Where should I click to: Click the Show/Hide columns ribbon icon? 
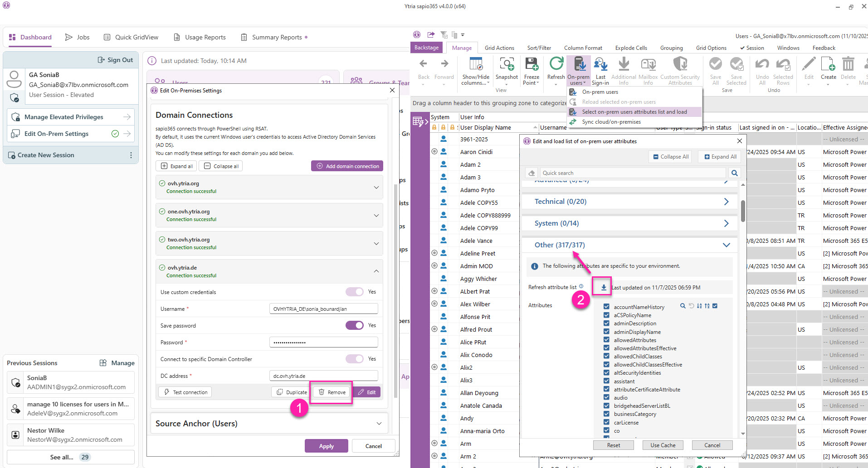pyautogui.click(x=476, y=71)
